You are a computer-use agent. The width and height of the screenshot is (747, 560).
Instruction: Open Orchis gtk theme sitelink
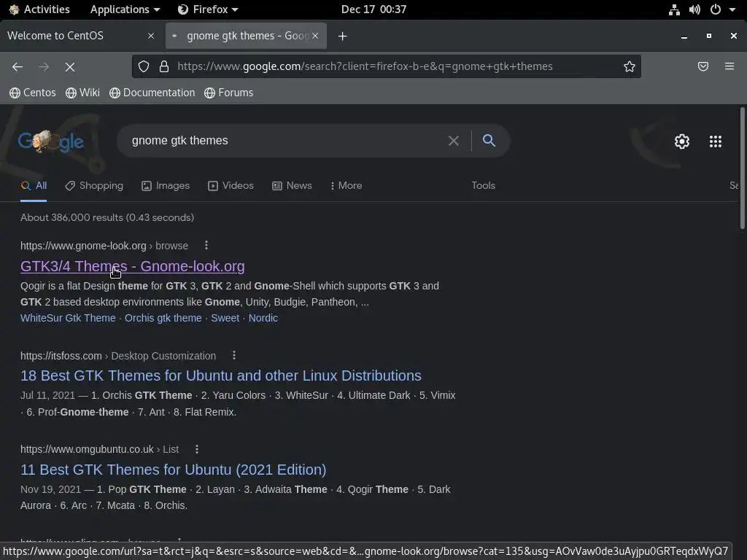pyautogui.click(x=163, y=318)
